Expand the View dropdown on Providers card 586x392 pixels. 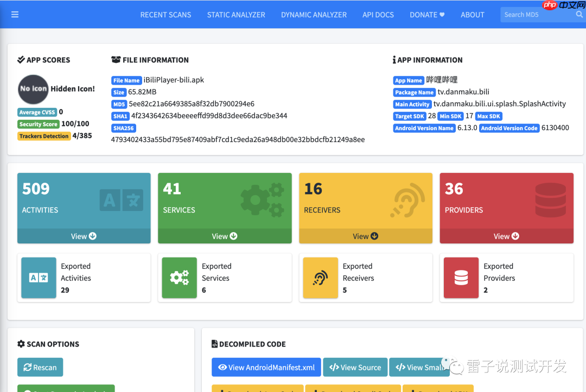506,236
